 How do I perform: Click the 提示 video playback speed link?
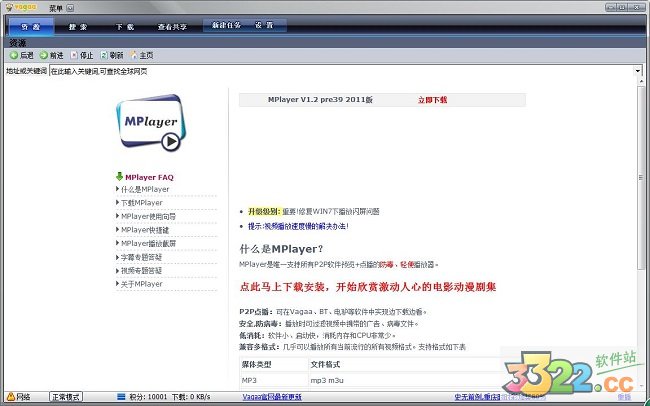[298, 226]
